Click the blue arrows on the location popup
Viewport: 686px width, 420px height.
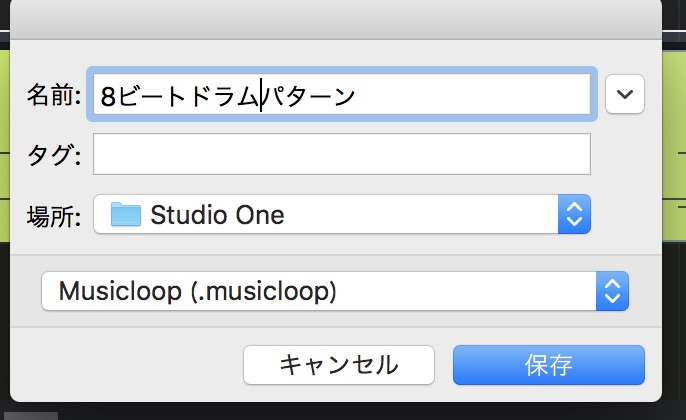pos(574,214)
